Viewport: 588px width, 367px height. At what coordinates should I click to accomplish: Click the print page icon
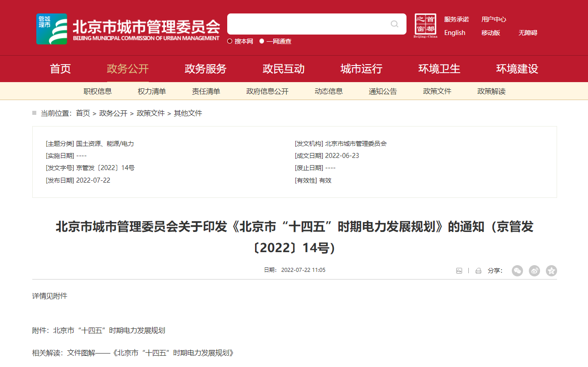tap(478, 271)
